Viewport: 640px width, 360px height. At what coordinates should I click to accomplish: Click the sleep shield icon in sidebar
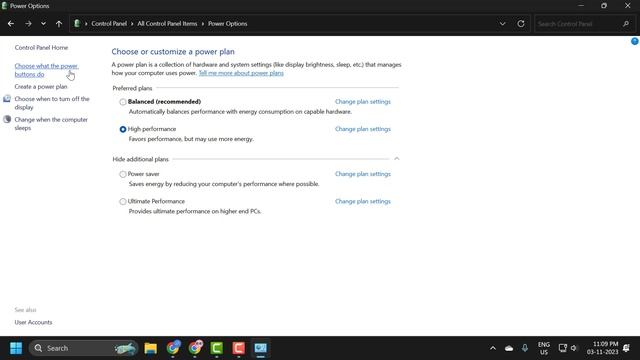pos(7,119)
